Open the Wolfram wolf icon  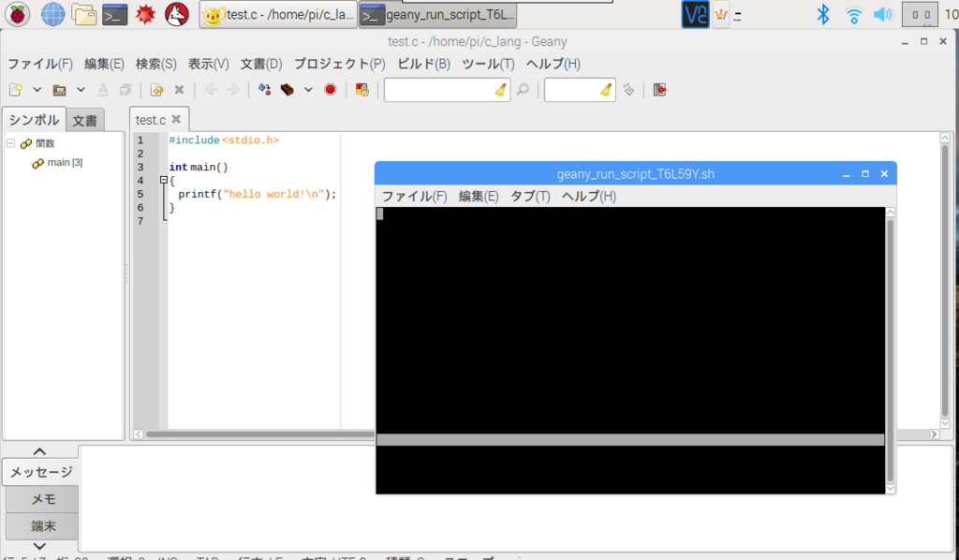click(x=177, y=14)
